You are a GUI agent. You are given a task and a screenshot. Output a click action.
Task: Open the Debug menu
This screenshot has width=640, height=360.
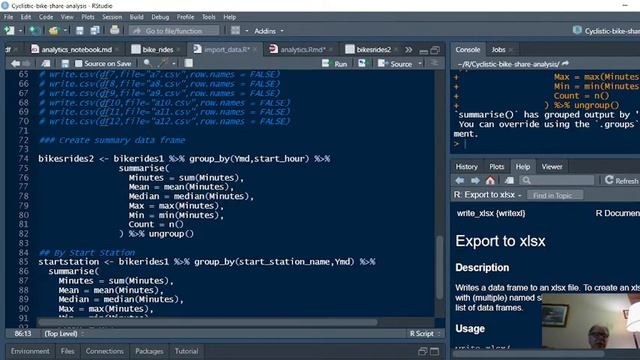(160, 17)
